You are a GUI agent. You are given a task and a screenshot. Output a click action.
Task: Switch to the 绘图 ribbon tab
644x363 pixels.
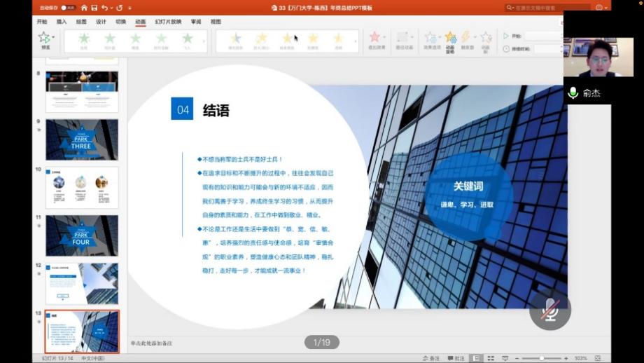(81, 22)
